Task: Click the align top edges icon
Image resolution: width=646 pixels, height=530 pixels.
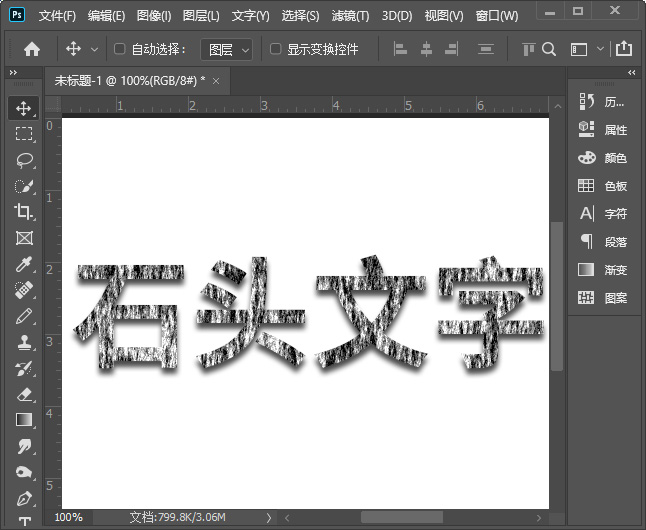Action: (528, 49)
